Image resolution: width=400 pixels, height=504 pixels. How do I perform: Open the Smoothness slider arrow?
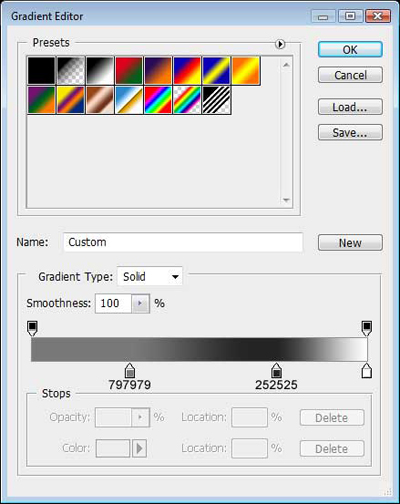coord(140,303)
